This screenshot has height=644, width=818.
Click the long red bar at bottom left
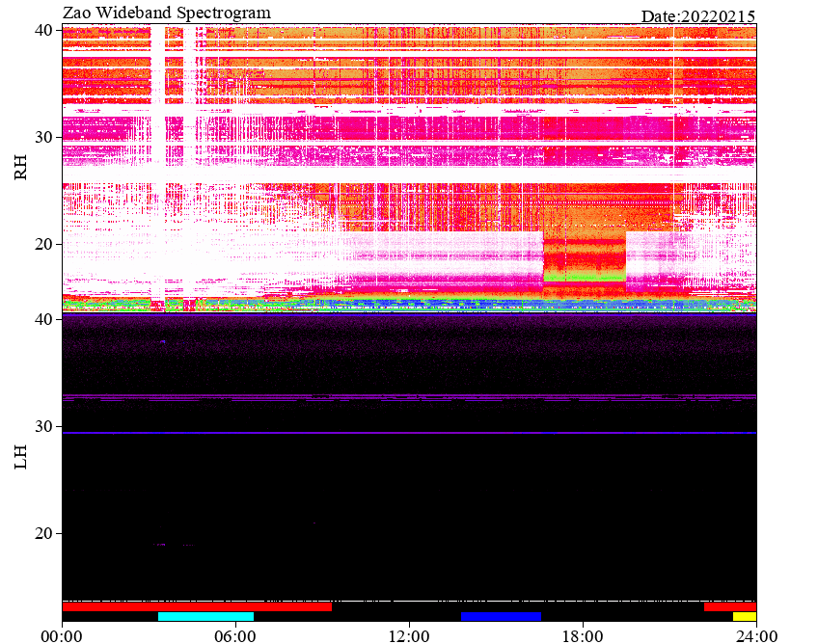click(197, 607)
